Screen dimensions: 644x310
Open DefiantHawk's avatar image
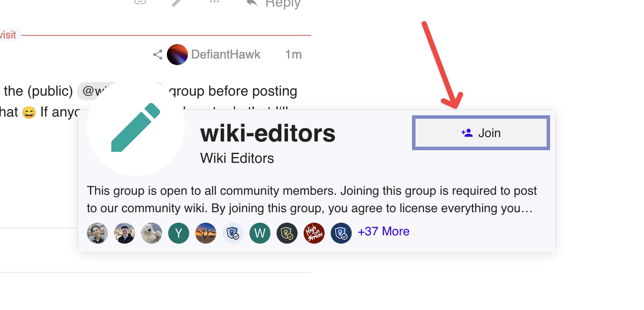177,55
